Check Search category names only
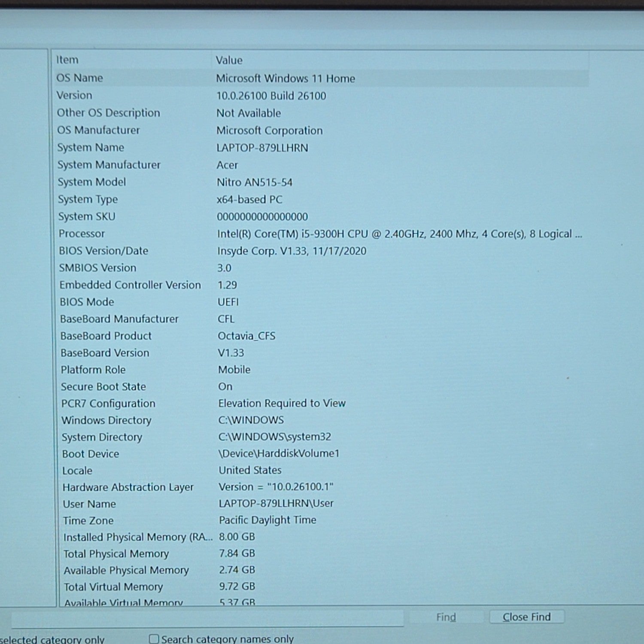 click(x=154, y=639)
